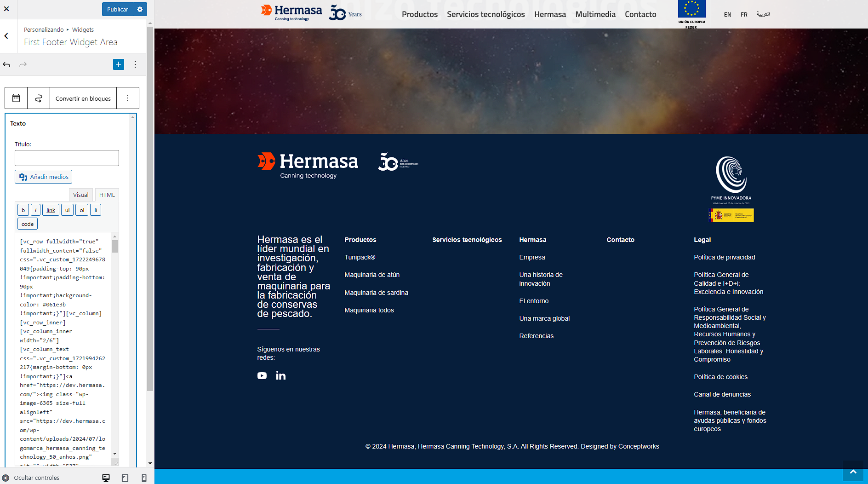868x484 pixels.
Task: Add a new block with the plus button
Action: tap(119, 64)
